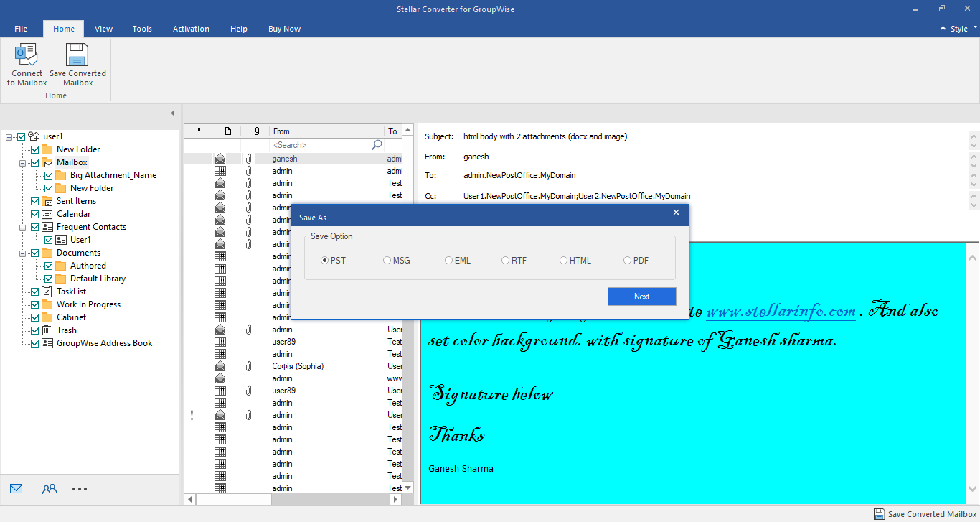
Task: Choose the EML radio button
Action: (x=449, y=261)
